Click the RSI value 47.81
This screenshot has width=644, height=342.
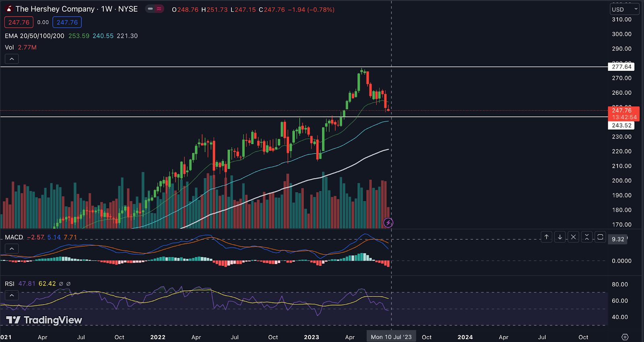click(27, 284)
